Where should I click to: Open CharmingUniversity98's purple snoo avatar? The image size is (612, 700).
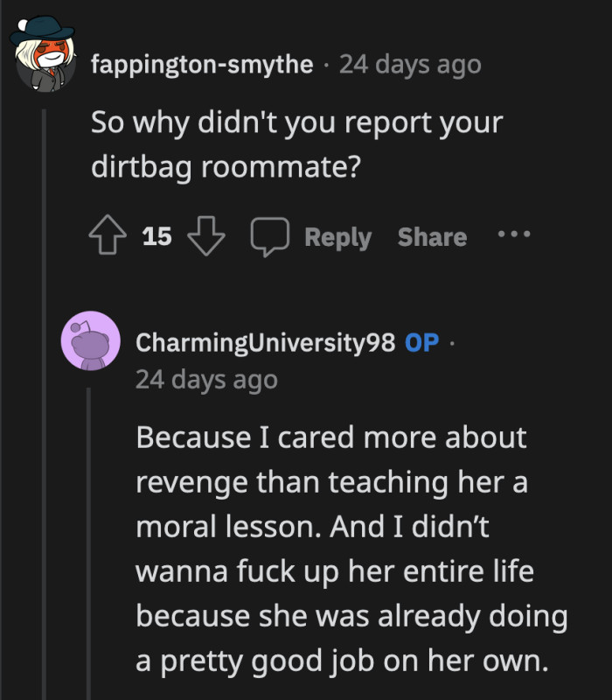[x=91, y=339]
